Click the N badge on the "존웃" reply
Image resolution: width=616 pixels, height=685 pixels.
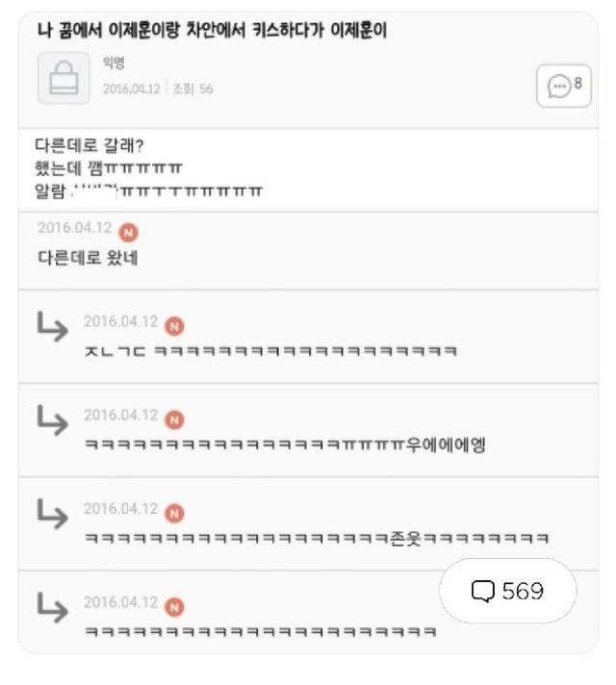coord(173,511)
